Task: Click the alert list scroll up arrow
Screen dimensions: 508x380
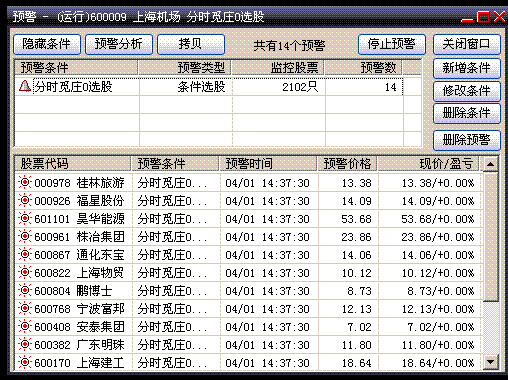Action: coord(490,164)
